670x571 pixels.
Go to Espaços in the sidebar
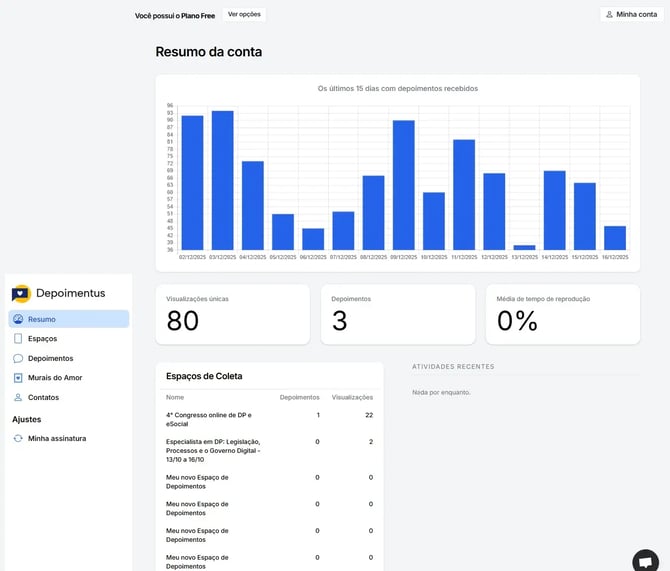pyautogui.click(x=43, y=339)
